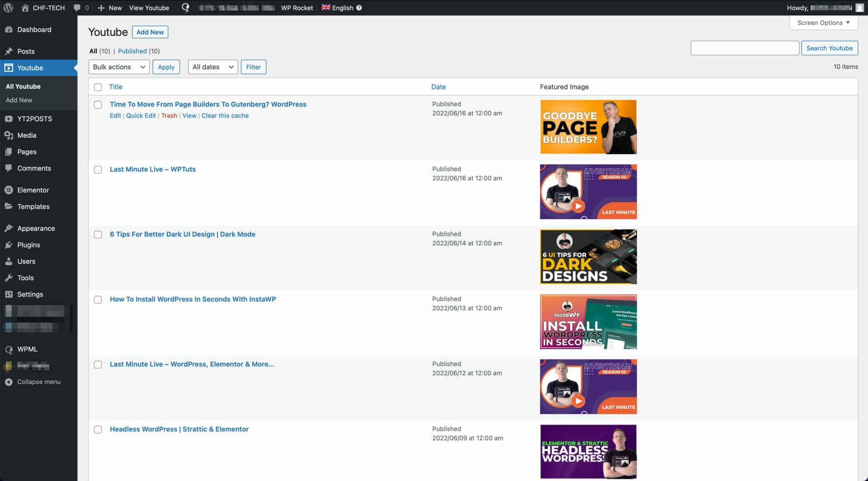868x481 pixels.
Task: Click Clear this cache link
Action: 225,115
